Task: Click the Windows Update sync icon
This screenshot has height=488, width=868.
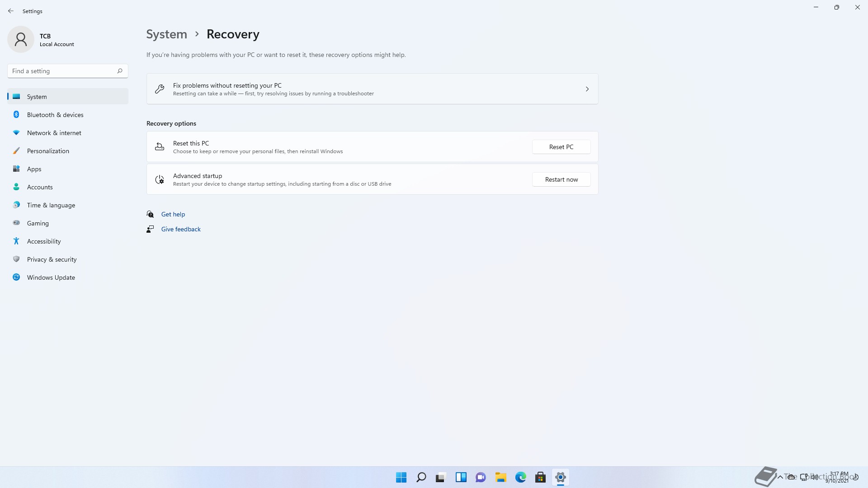Action: point(16,277)
